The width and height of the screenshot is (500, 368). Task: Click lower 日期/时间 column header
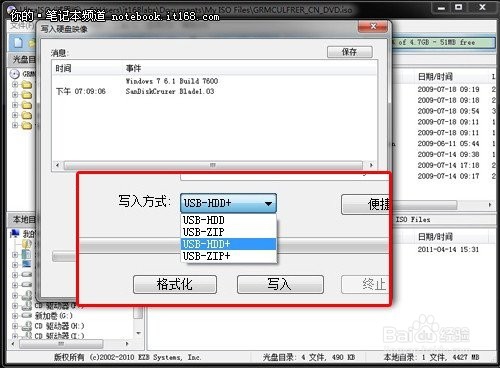point(435,237)
